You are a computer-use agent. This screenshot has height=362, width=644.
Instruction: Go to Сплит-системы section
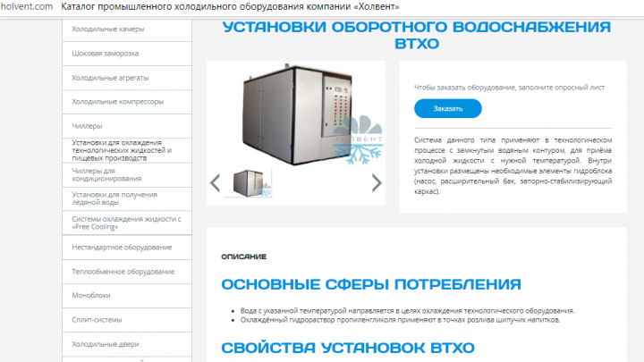(127, 320)
